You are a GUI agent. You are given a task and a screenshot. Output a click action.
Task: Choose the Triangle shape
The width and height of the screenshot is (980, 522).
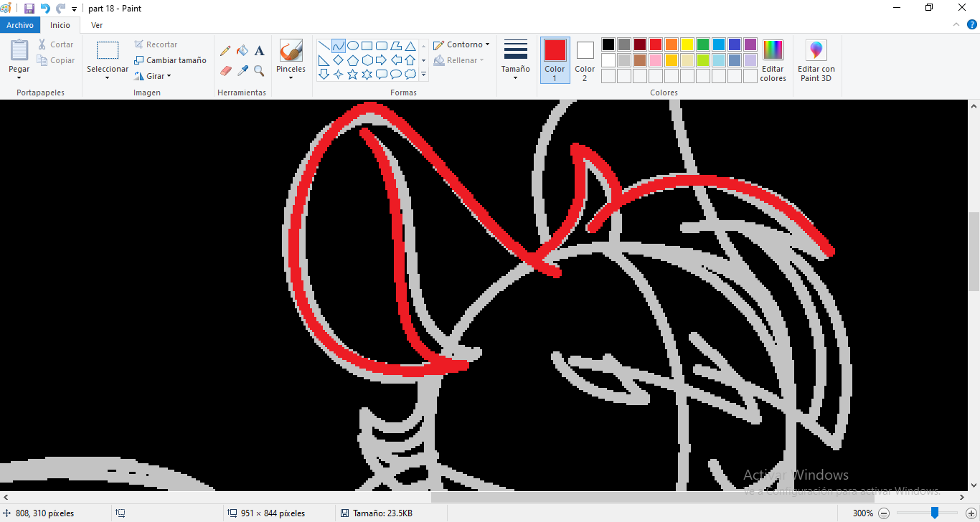click(x=410, y=46)
